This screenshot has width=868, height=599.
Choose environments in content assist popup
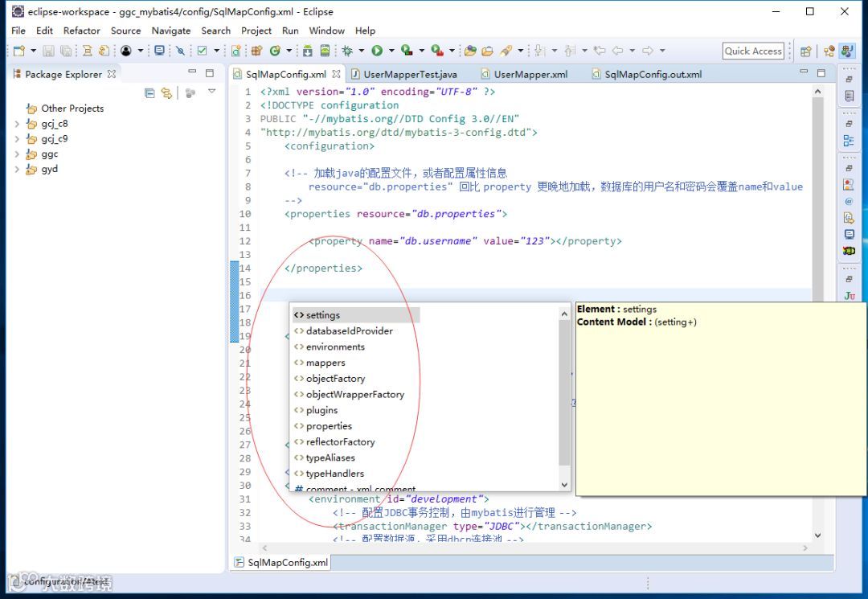[x=335, y=347]
